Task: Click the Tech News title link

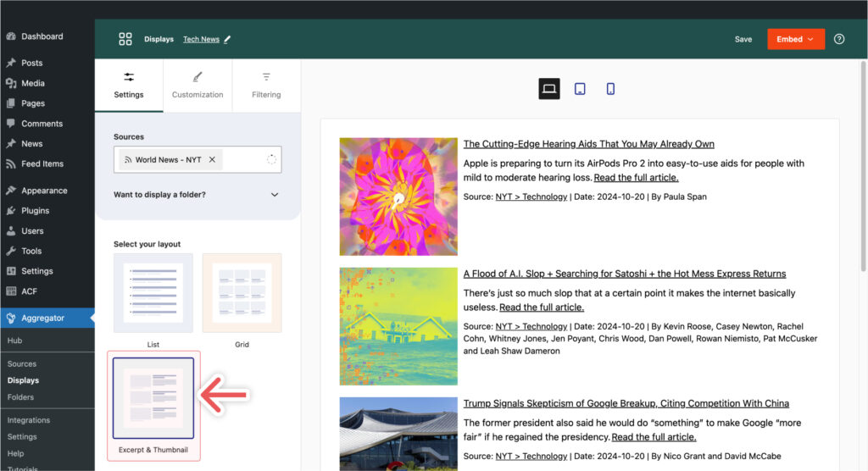Action: coord(201,39)
